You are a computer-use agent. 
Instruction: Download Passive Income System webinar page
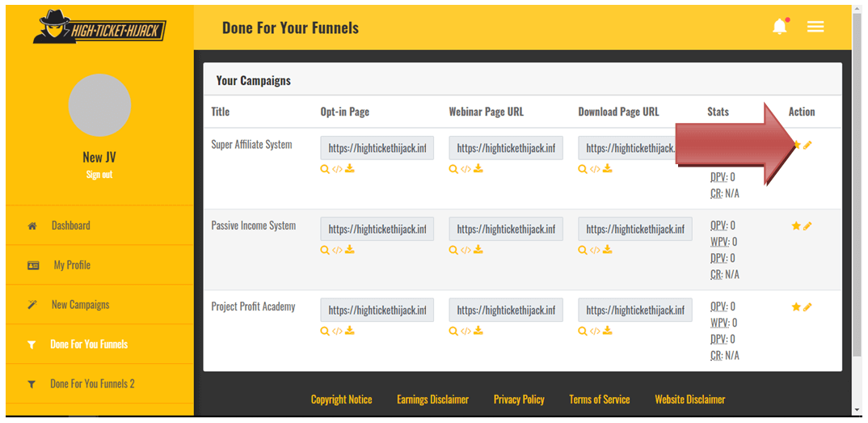tap(478, 250)
